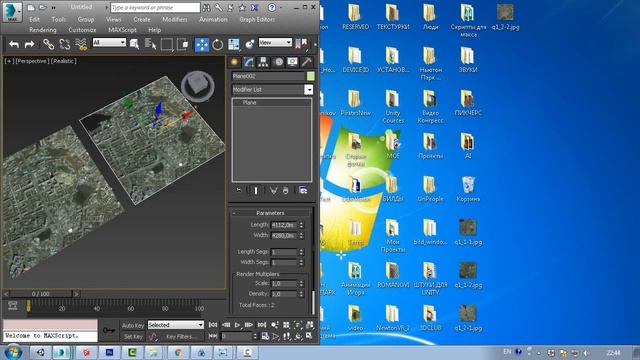
Task: Open the Hierarchy command panel tab
Action: point(263,62)
